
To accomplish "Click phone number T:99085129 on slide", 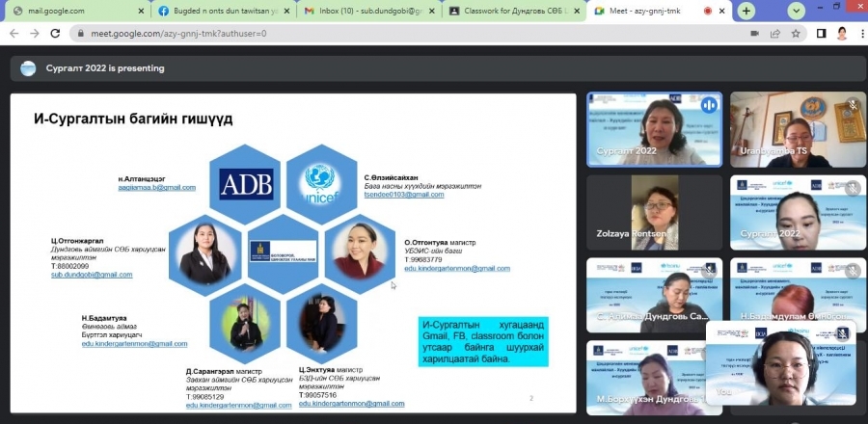I will pyautogui.click(x=205, y=397).
